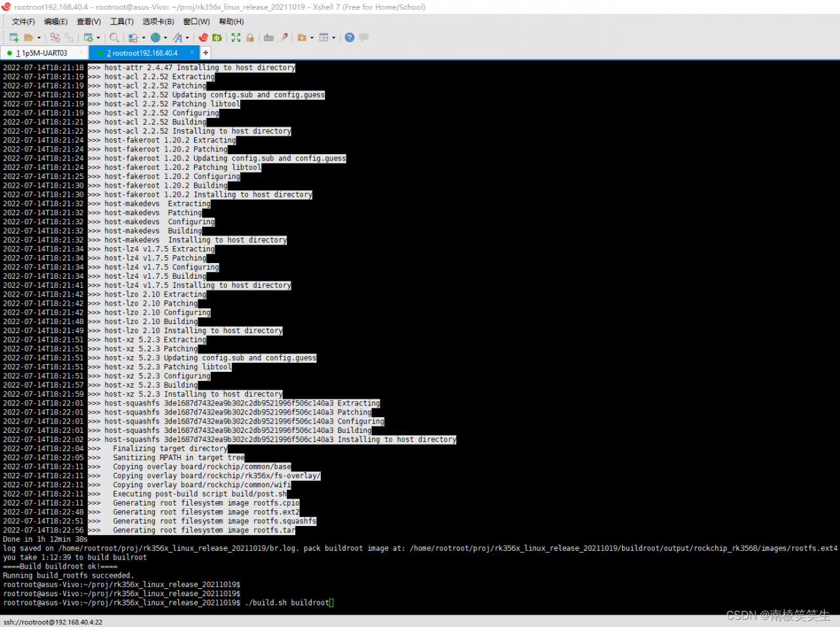
Task: Click the color scheme toolbar icon
Action: coord(133,37)
